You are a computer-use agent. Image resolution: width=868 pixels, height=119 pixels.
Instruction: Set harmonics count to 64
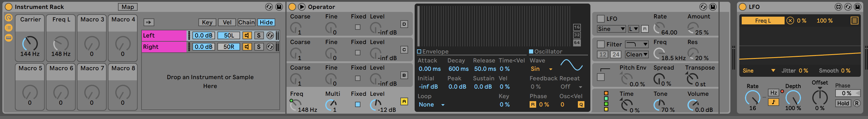click(577, 43)
